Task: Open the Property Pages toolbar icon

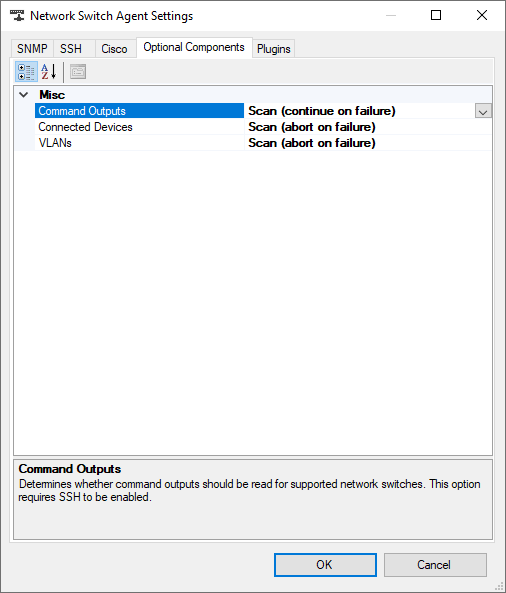Action: pos(78,71)
